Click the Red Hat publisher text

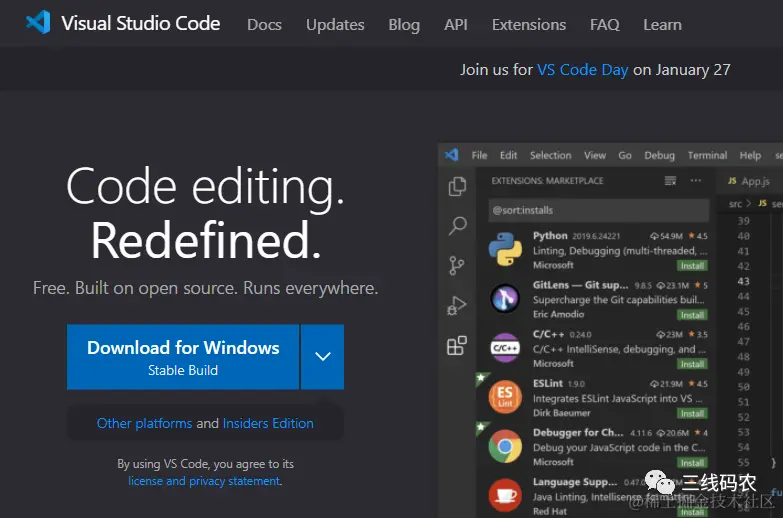[x=549, y=511]
